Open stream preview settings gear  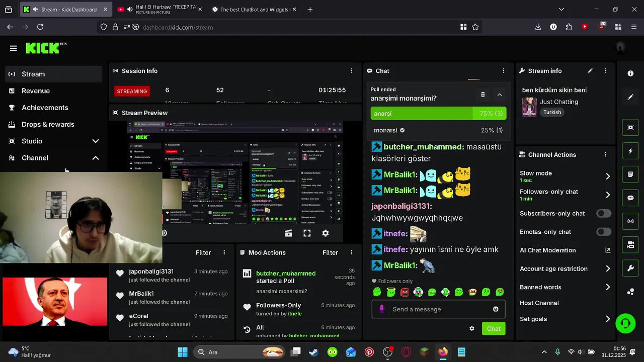tap(326, 233)
